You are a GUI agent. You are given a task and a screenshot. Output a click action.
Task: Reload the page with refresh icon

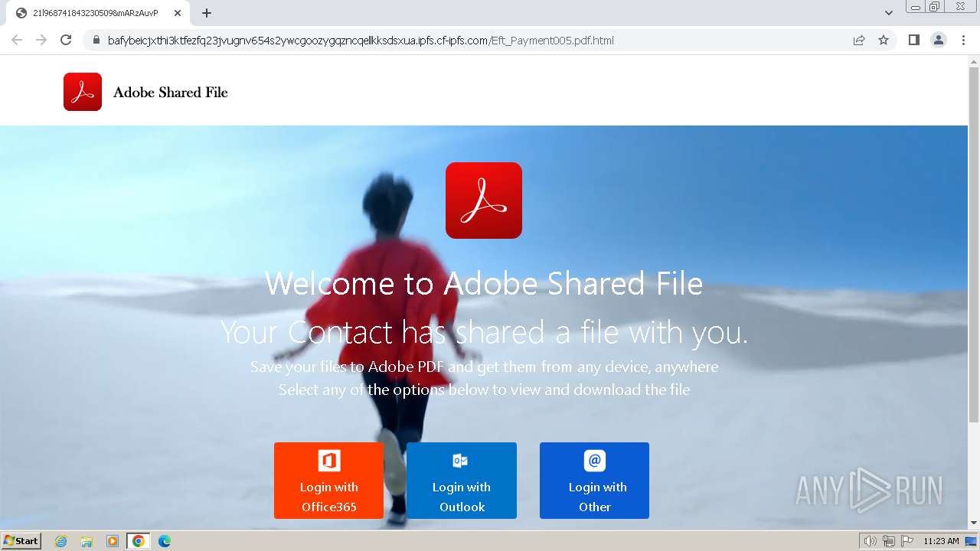(66, 40)
